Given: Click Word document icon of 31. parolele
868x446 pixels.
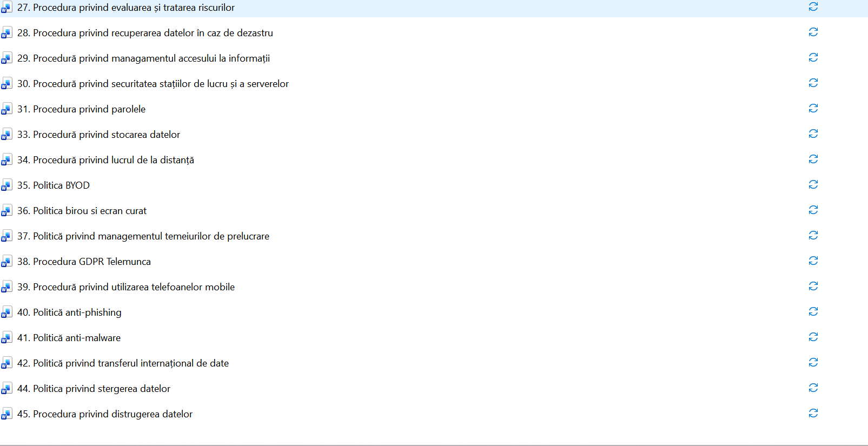Looking at the screenshot, I should 6,109.
